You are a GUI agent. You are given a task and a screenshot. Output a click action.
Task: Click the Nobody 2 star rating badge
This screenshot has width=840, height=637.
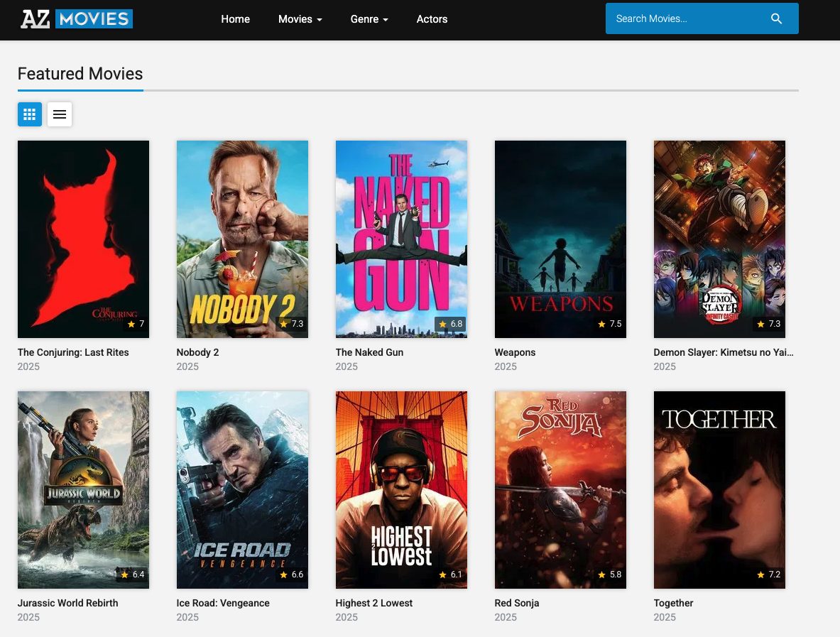[x=291, y=324]
